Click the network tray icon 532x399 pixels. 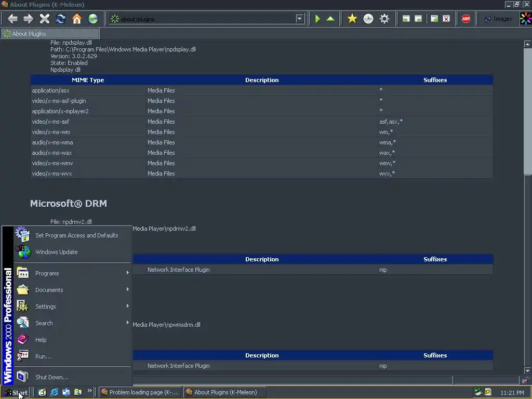tap(478, 392)
